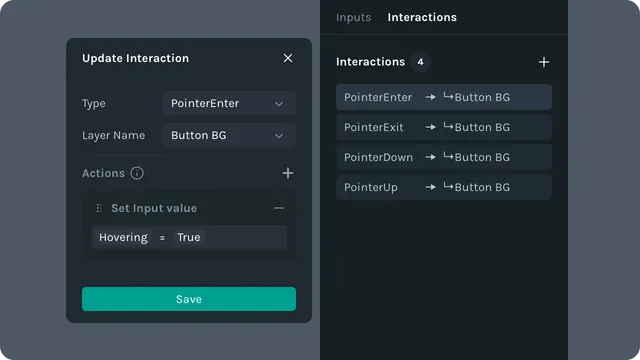
Task: Click the arrow icon in the PointerDown row
Action: click(x=430, y=157)
